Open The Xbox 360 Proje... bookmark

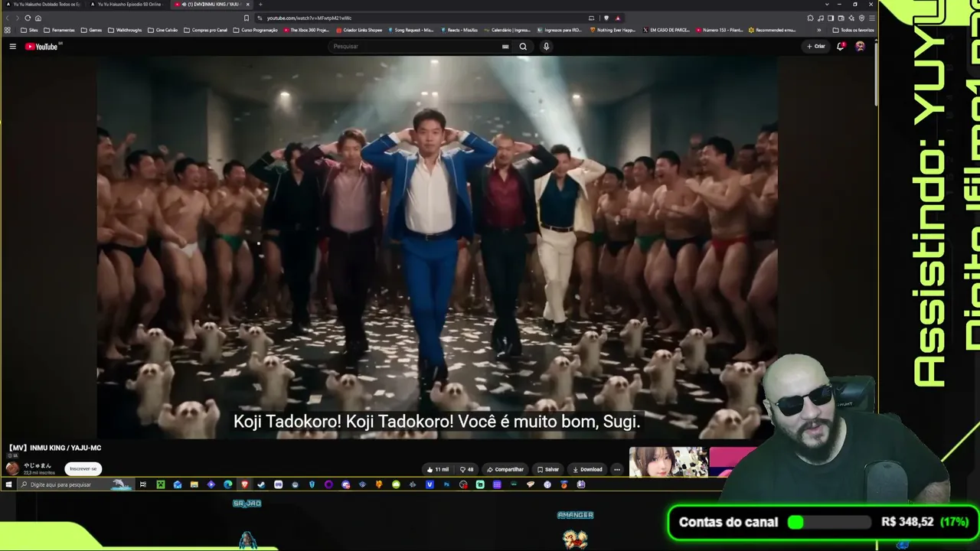click(306, 30)
